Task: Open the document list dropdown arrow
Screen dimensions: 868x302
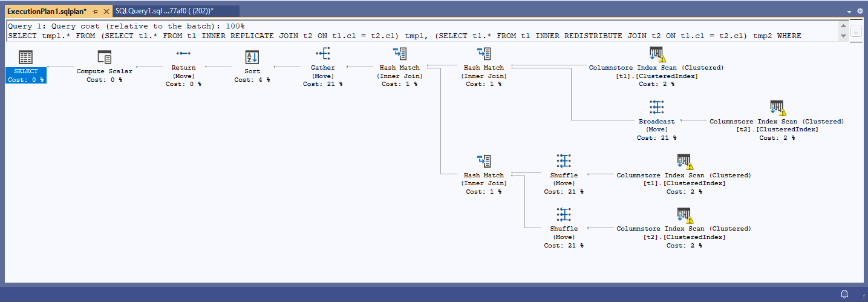Action: click(849, 11)
